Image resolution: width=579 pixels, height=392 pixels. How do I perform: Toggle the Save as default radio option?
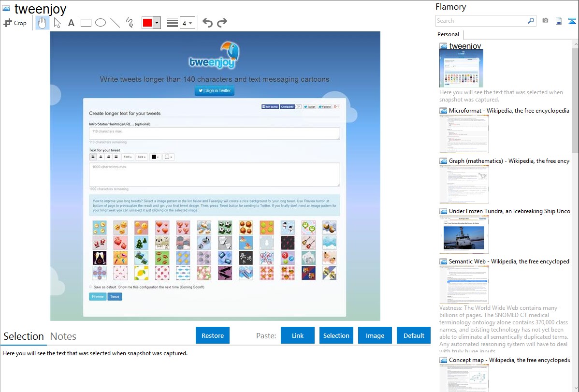[x=91, y=287]
